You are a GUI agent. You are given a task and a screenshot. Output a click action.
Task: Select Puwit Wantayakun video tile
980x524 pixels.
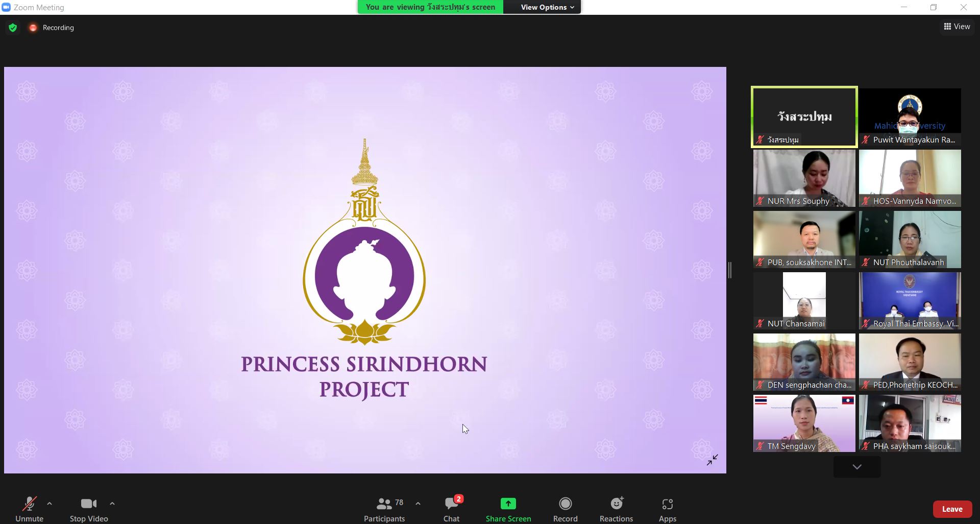[x=910, y=117]
